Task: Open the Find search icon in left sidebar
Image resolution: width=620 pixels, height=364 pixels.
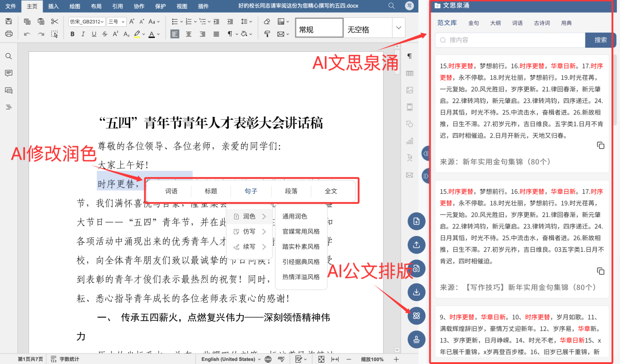Action: [9, 56]
